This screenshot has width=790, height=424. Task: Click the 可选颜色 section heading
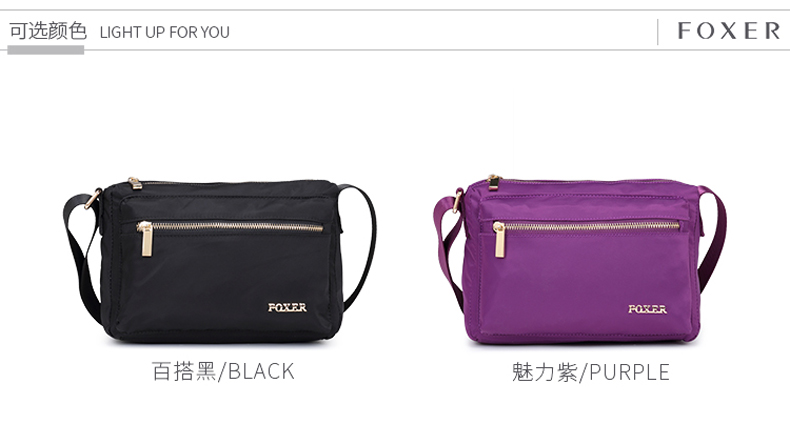click(48, 31)
